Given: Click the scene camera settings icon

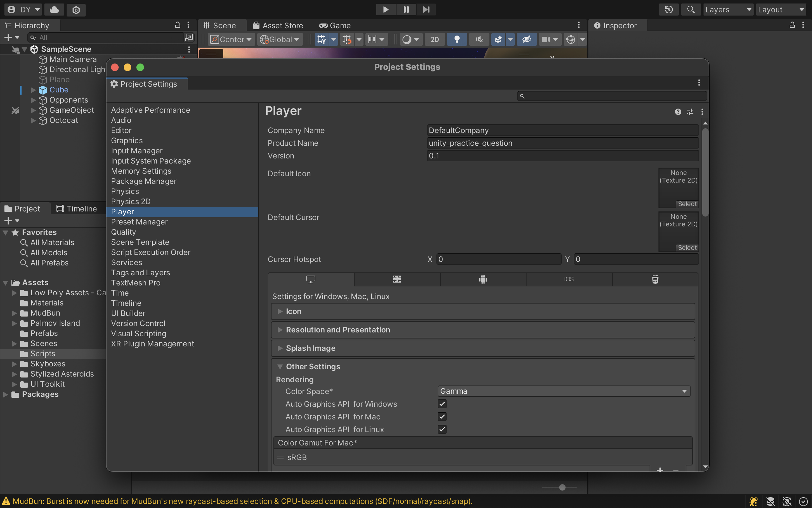Looking at the screenshot, I should pyautogui.click(x=546, y=39).
